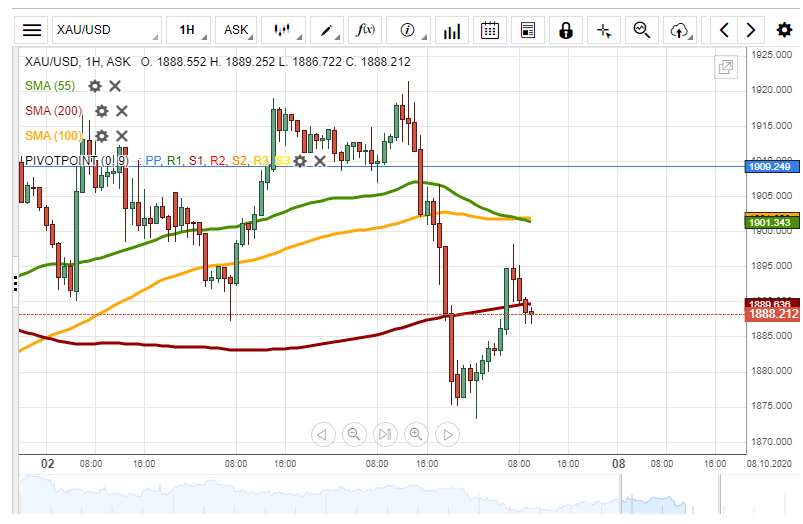Open the cloud upload dropdown
The image size is (803, 524).
point(680,30)
